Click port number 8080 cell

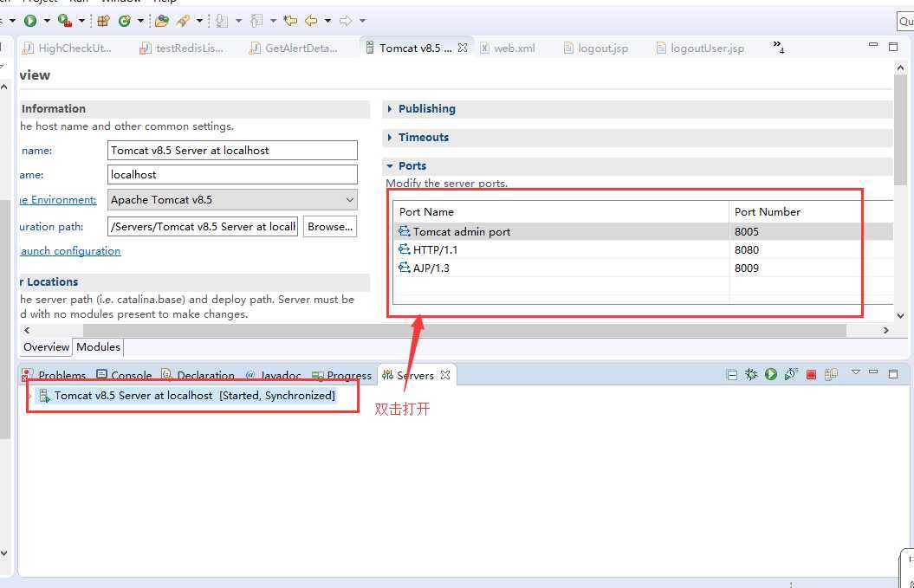coord(747,250)
